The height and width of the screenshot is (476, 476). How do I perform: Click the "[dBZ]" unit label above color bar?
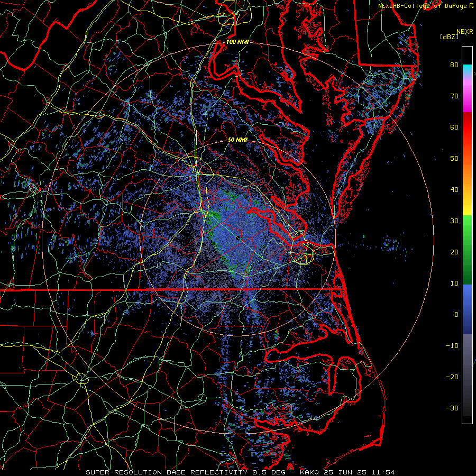coord(449,37)
